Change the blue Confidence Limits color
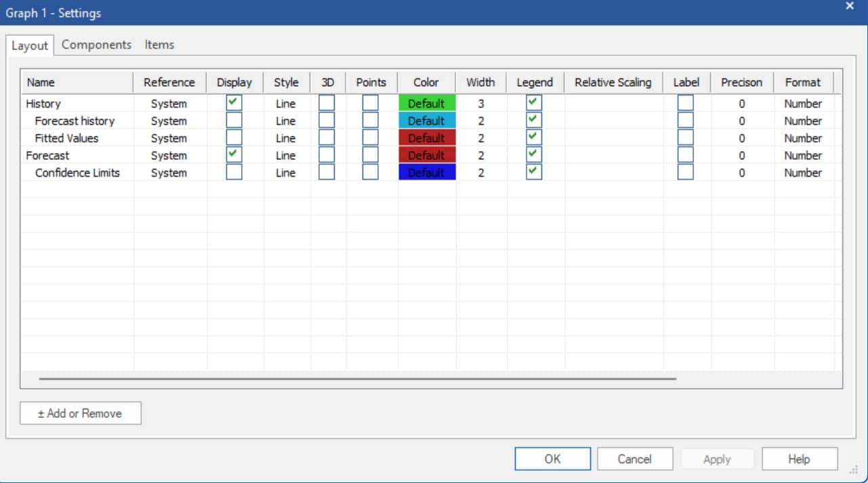 (x=426, y=172)
